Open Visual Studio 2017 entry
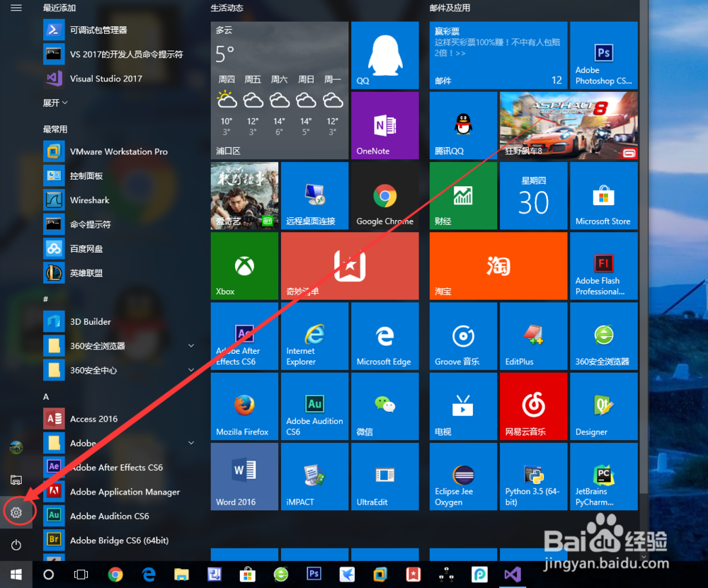The image size is (708, 588). tap(118, 79)
